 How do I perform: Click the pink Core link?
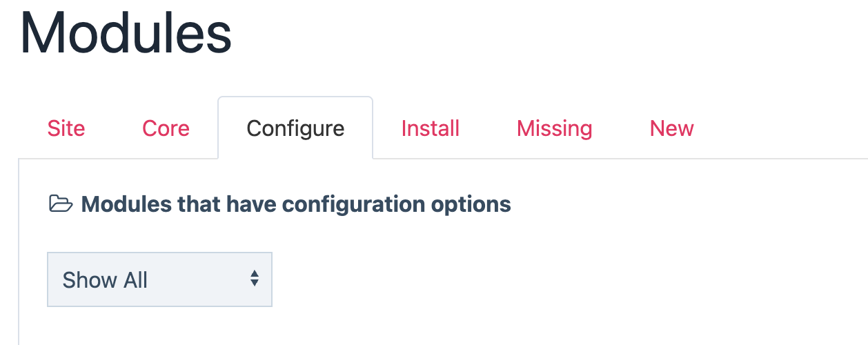[x=166, y=128]
